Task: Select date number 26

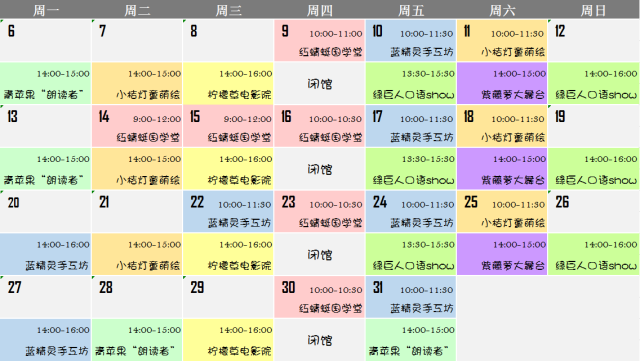Action: tap(562, 202)
